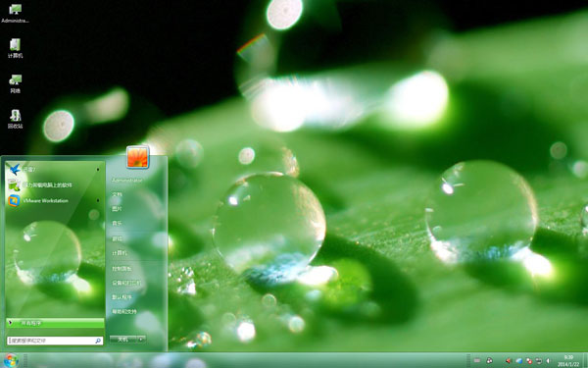Click the blue globe tray icon
The width and height of the screenshot is (588, 368).
pos(519,360)
